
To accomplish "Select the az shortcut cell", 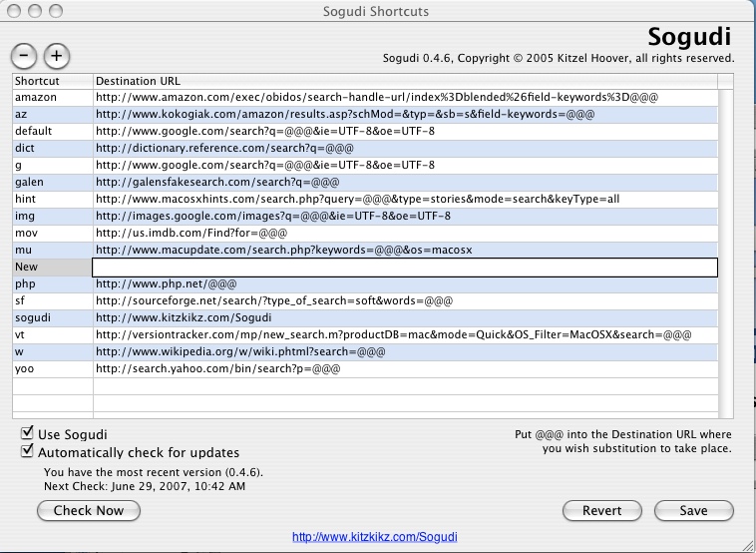I will pyautogui.click(x=53, y=115).
